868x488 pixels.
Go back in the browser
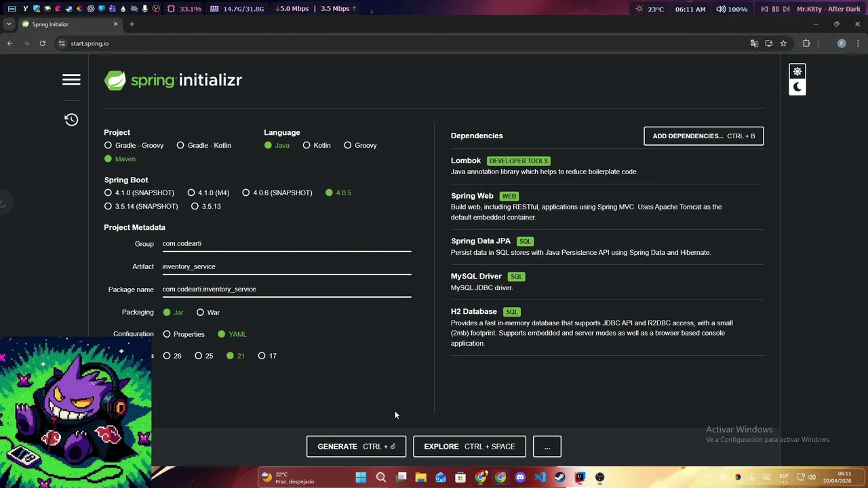9,43
